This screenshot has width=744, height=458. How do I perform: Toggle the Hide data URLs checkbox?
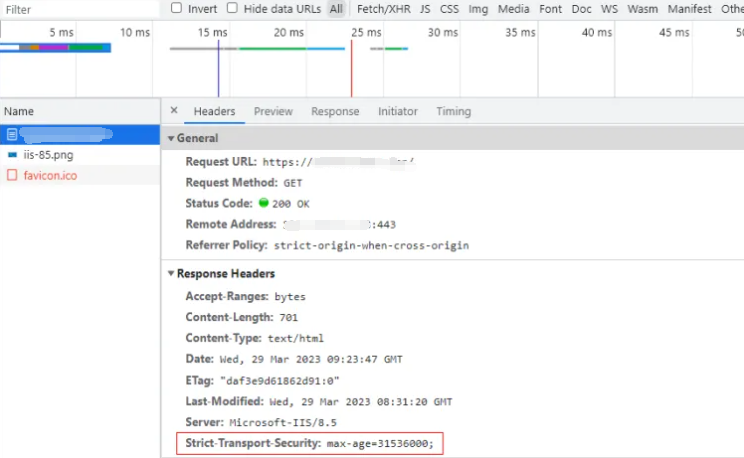pos(233,8)
